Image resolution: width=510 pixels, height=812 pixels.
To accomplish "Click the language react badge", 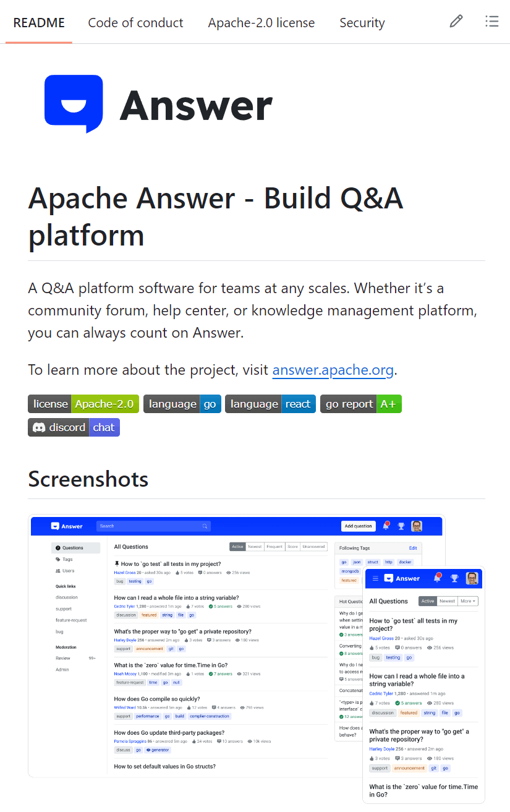I will tap(270, 404).
